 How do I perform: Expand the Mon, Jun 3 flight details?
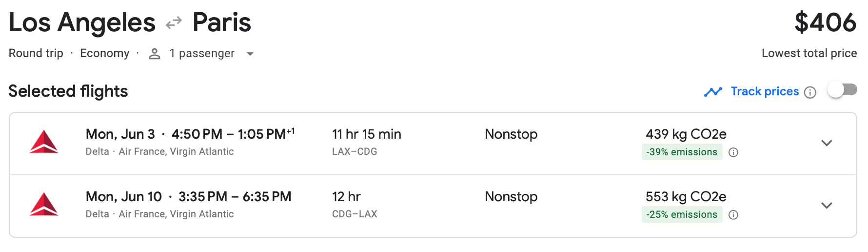click(827, 143)
